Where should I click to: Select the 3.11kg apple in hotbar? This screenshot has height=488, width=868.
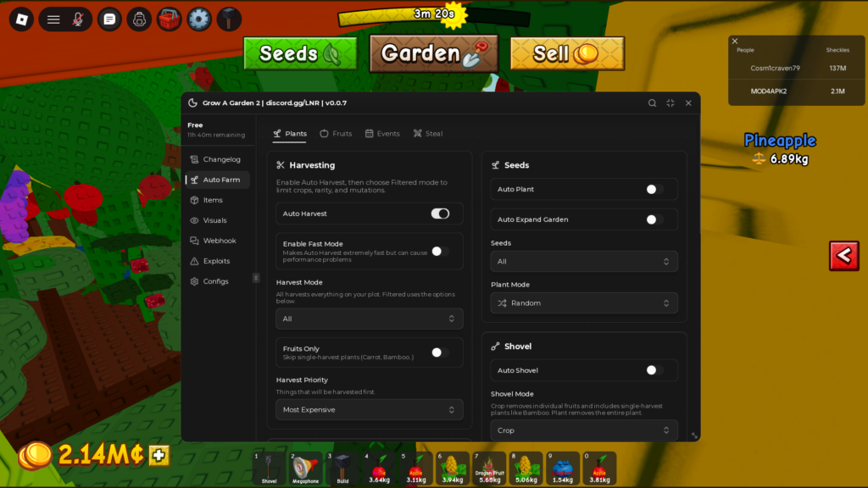pos(415,468)
